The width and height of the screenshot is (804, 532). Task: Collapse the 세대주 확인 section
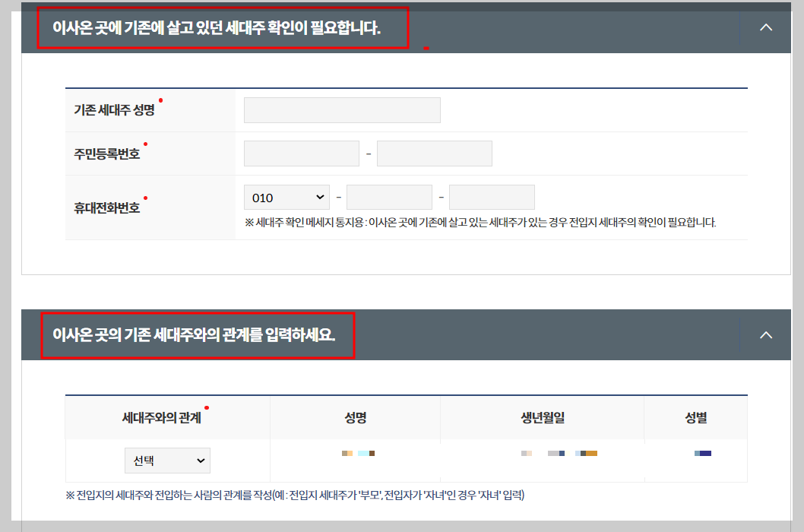coord(766,26)
